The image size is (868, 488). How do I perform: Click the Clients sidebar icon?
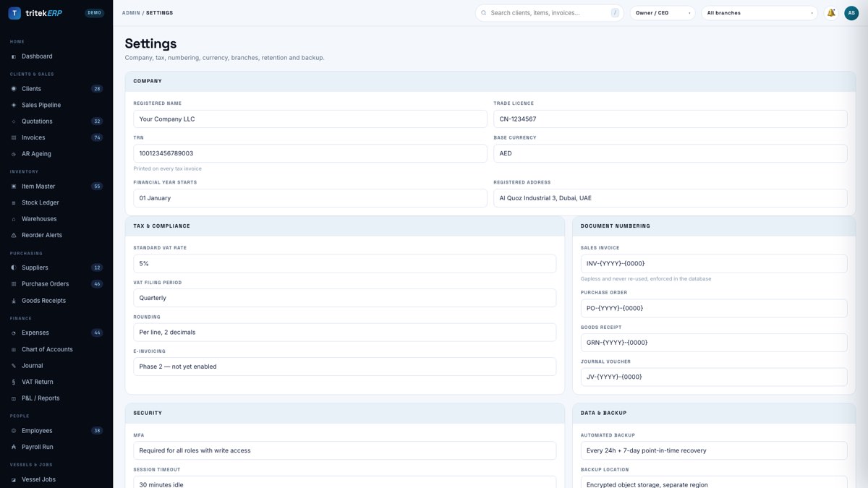(14, 89)
